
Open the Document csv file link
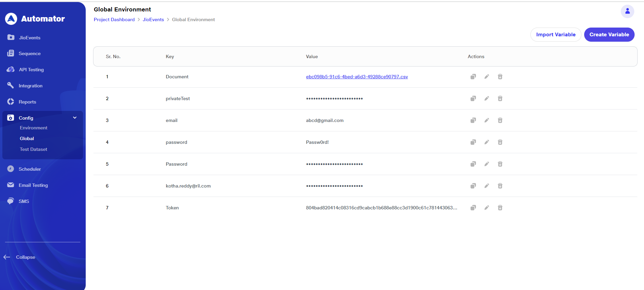pyautogui.click(x=357, y=77)
